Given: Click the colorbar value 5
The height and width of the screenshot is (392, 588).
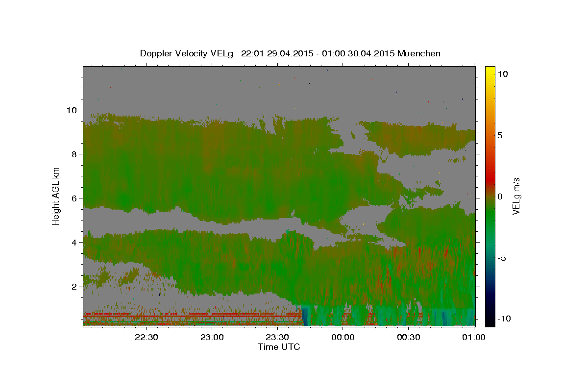Looking at the screenshot, I should tap(500, 135).
